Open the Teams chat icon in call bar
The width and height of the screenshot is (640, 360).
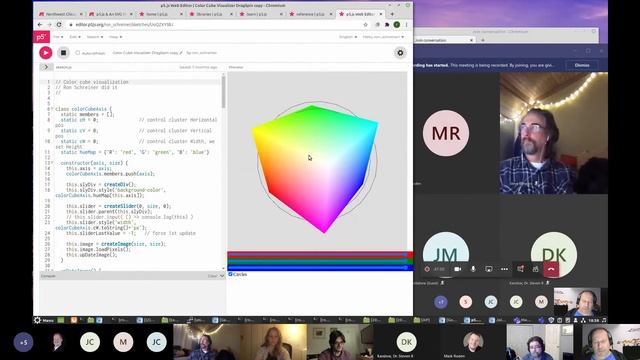coord(520,269)
